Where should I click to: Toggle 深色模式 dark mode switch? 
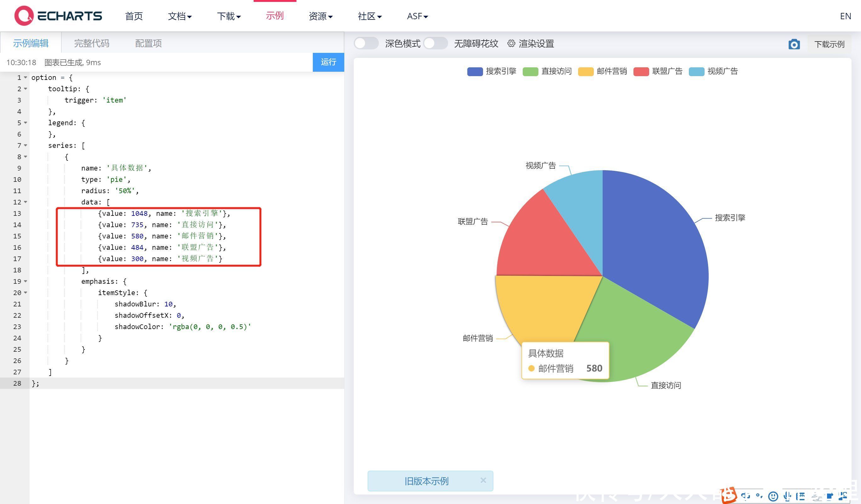[x=366, y=43]
